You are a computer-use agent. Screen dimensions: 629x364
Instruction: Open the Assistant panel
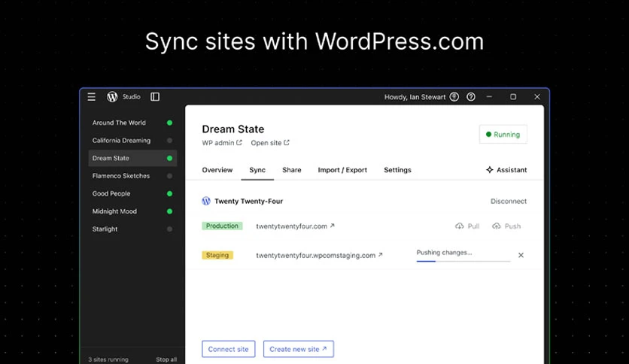point(506,170)
